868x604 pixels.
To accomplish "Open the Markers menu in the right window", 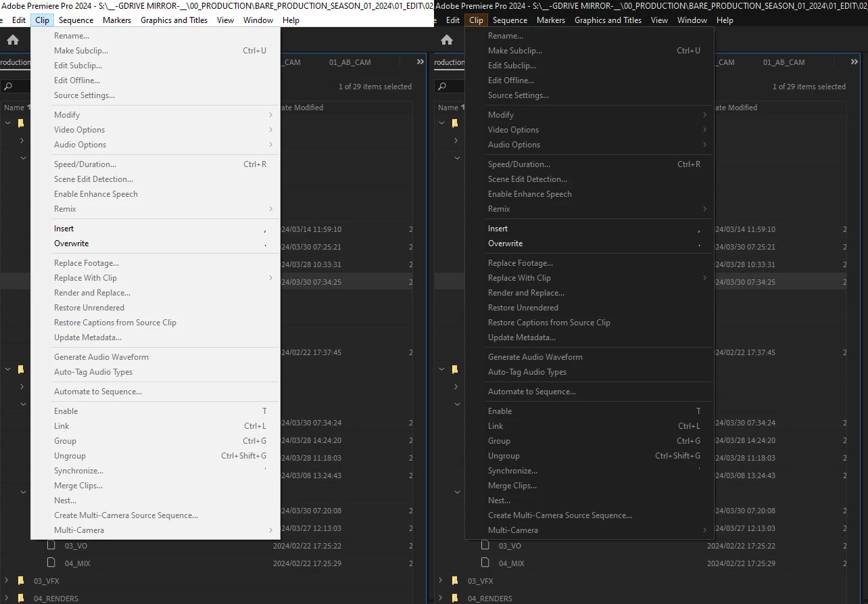I will [551, 20].
